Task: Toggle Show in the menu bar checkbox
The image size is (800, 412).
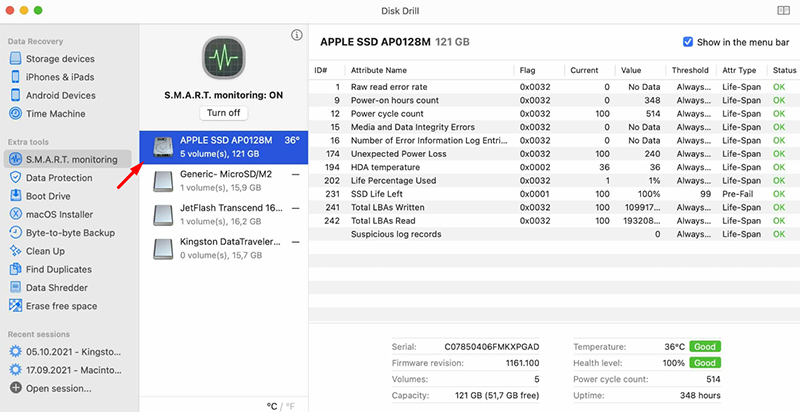Action: (x=688, y=42)
